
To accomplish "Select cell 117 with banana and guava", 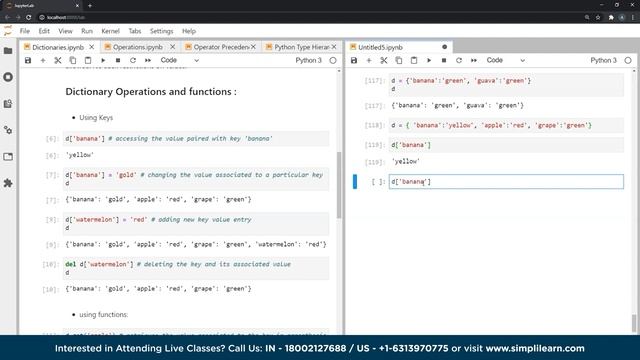I will 506,85.
